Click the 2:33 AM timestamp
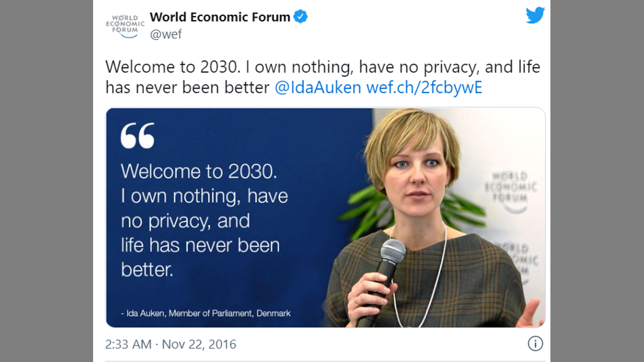644x362 pixels. click(128, 344)
